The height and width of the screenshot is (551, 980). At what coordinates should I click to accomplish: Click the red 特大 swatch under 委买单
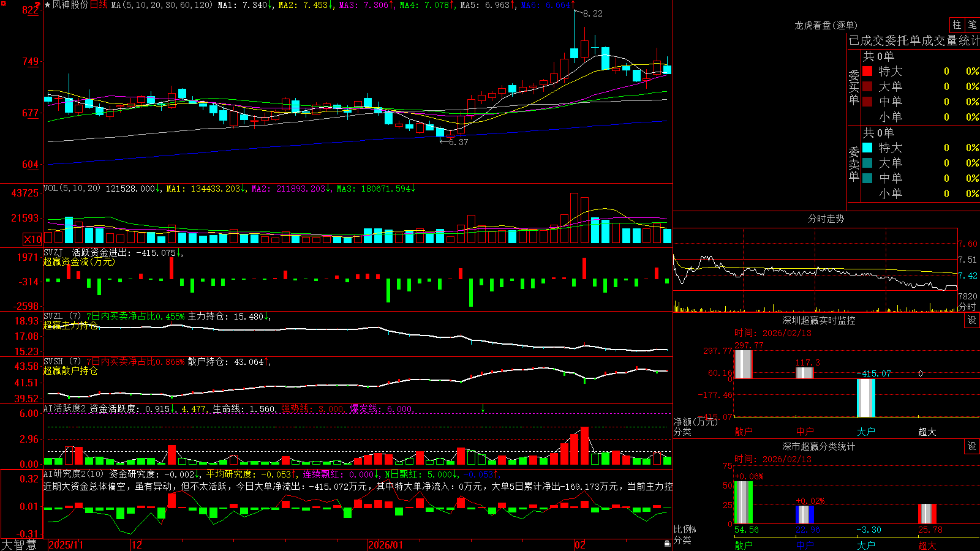click(x=867, y=71)
